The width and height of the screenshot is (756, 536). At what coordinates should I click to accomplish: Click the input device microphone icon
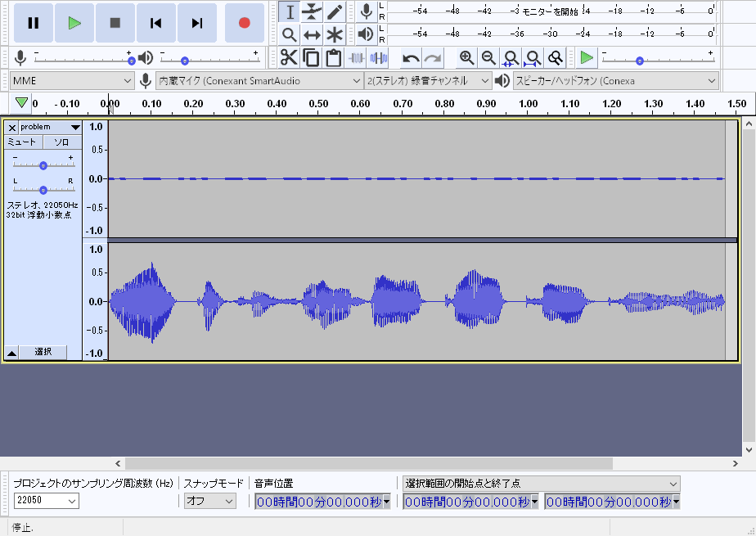pyautogui.click(x=145, y=80)
